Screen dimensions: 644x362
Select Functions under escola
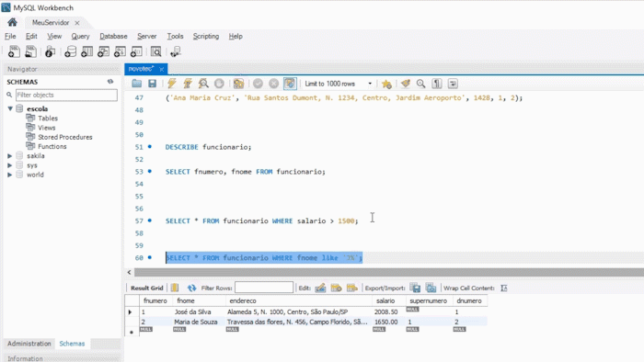[x=52, y=146]
